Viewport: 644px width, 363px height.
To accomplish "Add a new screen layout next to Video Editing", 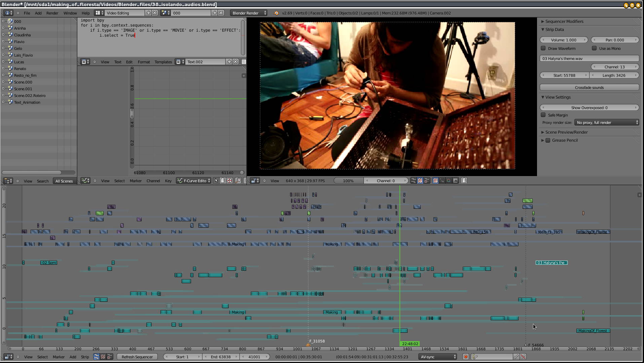I will pyautogui.click(x=148, y=13).
